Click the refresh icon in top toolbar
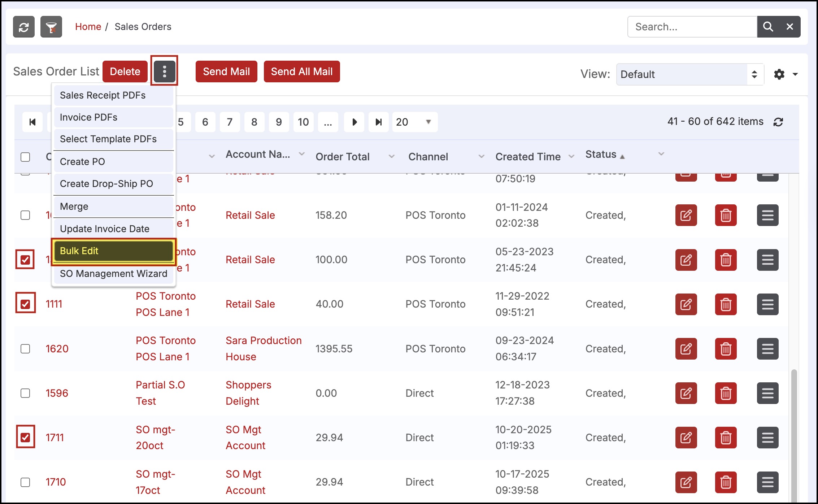Image resolution: width=818 pixels, height=504 pixels. click(24, 27)
